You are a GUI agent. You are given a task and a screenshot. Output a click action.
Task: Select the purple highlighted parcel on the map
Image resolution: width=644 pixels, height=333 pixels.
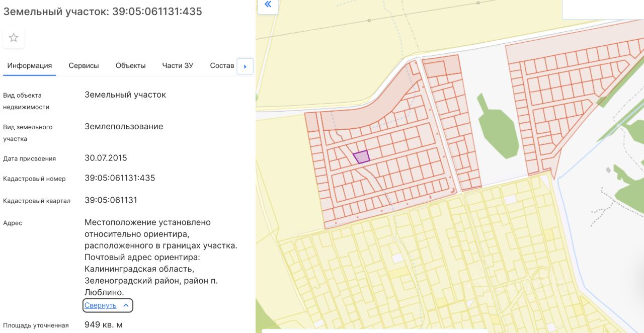coord(361,157)
